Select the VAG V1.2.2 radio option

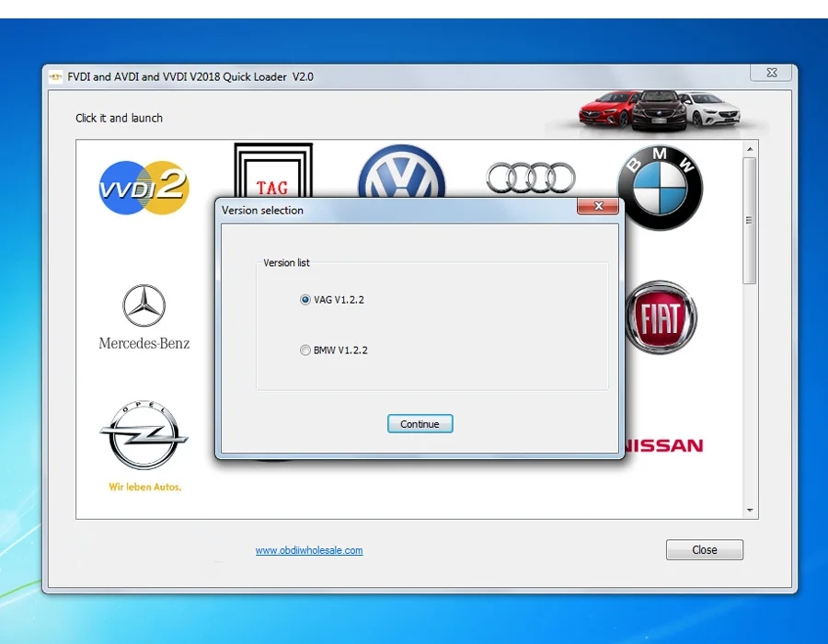pos(332,300)
